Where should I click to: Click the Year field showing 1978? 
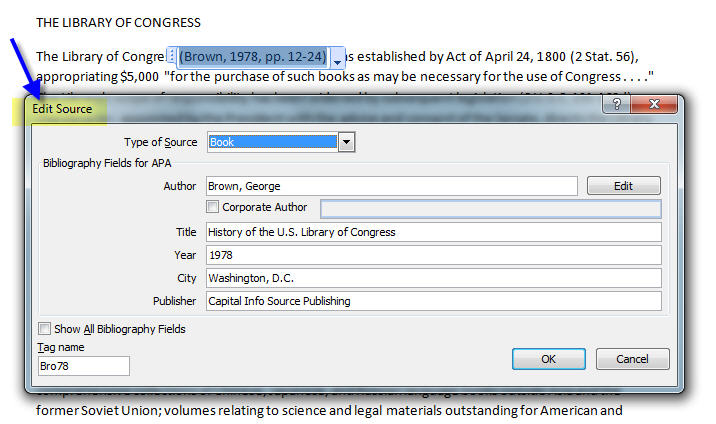point(433,255)
